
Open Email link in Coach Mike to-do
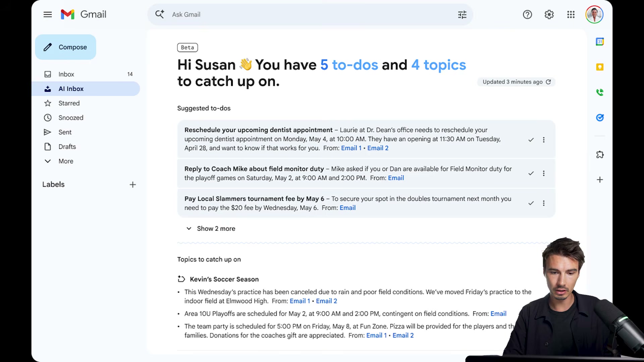[396, 178]
